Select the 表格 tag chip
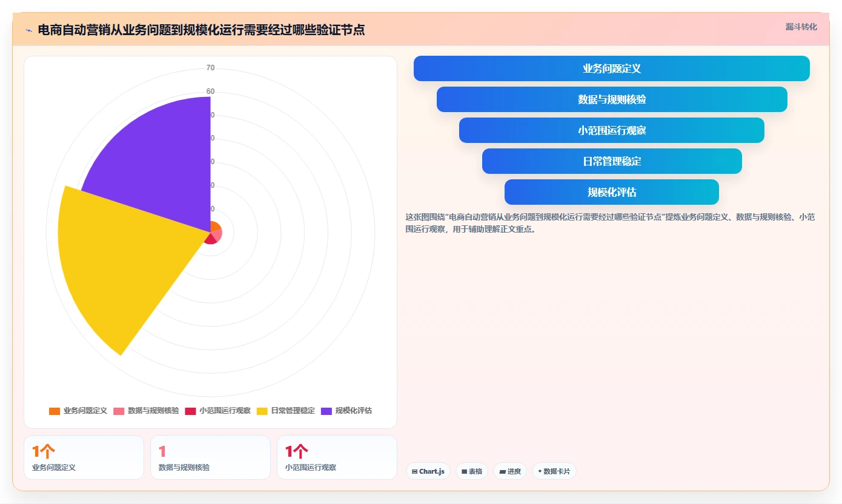 tap(472, 471)
